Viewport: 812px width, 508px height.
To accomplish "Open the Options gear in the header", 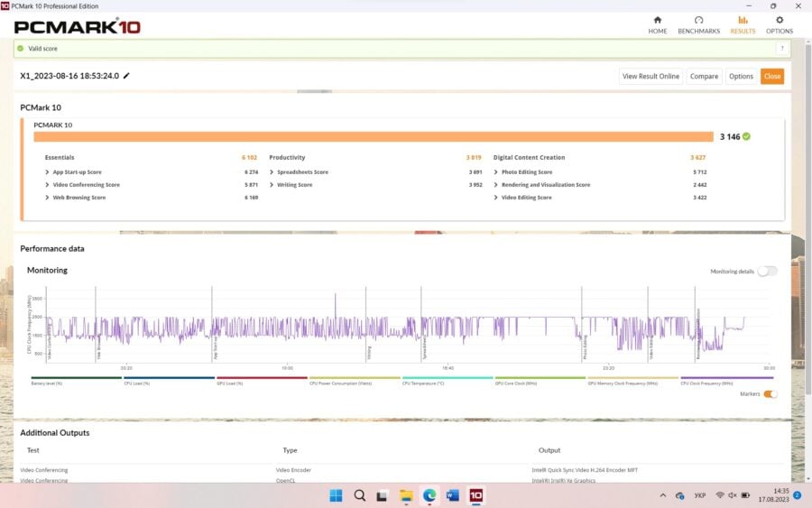I will click(x=780, y=25).
